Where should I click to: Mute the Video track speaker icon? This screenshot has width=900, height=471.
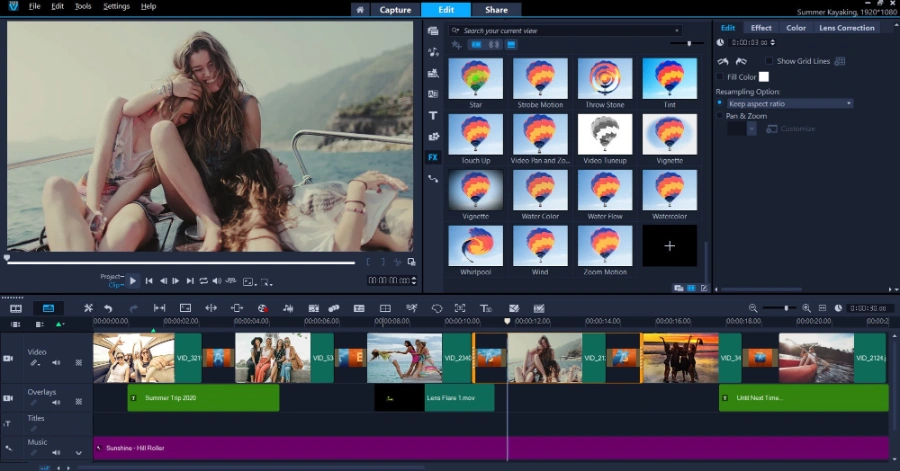coord(56,363)
